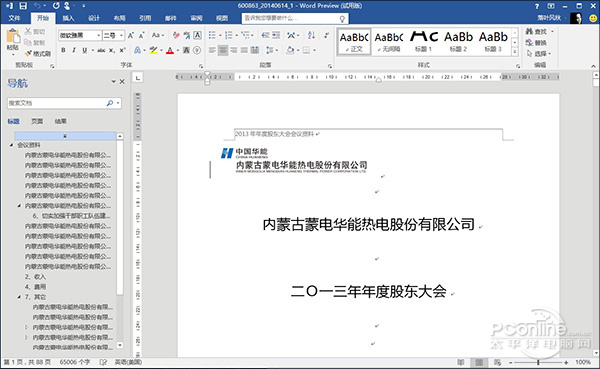Expand the styles gallery more arrow
The width and height of the screenshot is (600, 369).
coord(515,51)
